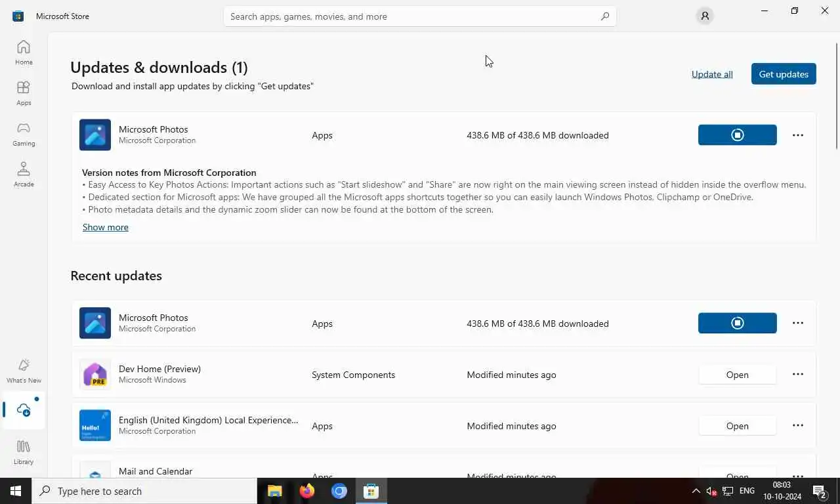This screenshot has width=840, height=504.
Task: Show hidden system tray icons
Action: (x=696, y=491)
